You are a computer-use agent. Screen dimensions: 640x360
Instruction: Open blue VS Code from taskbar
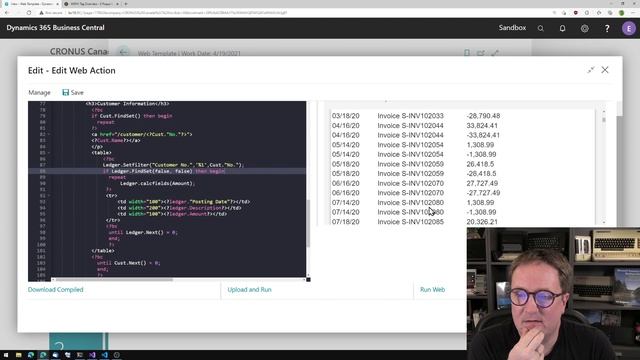pos(104,355)
